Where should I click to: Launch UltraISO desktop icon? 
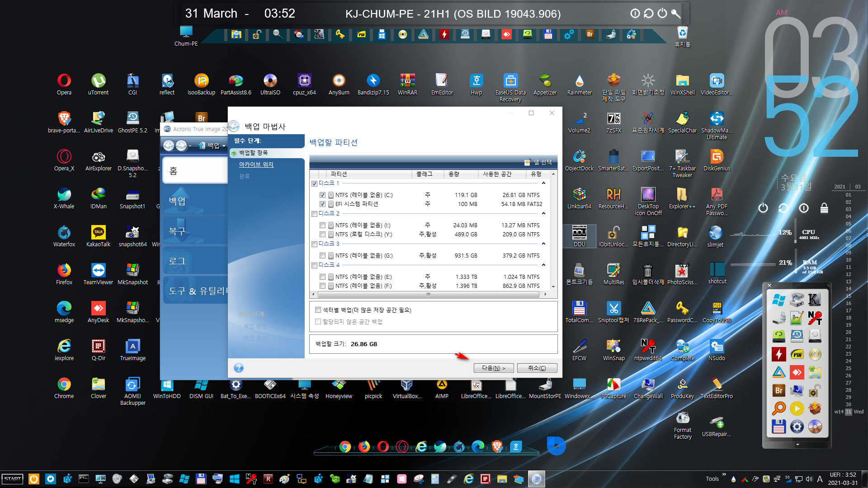(x=270, y=84)
